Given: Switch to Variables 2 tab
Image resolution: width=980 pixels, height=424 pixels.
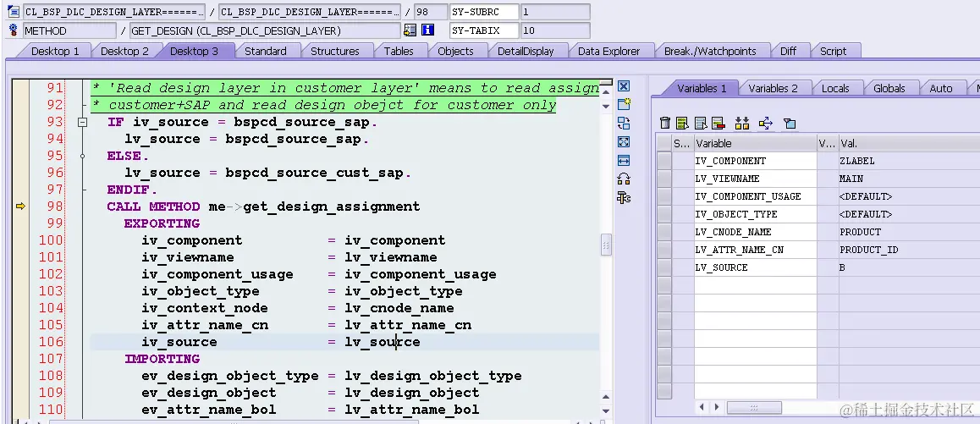Looking at the screenshot, I should coord(773,88).
